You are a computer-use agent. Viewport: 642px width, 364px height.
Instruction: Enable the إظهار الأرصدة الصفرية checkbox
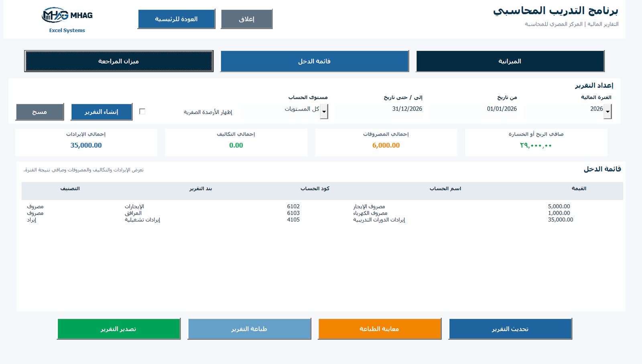pyautogui.click(x=142, y=112)
